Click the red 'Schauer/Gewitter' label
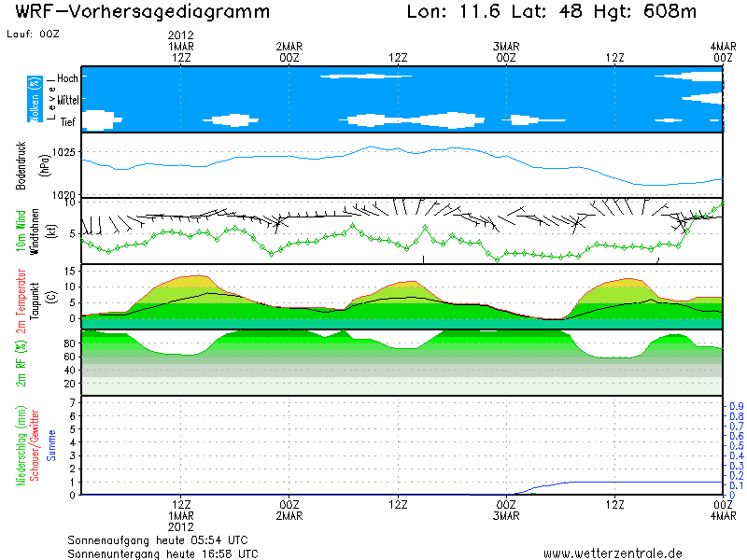747x560 pixels. 35,446
